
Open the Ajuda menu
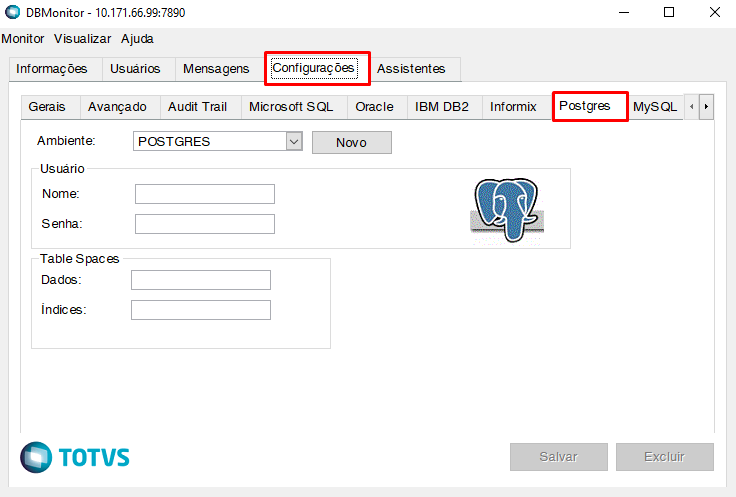click(137, 38)
